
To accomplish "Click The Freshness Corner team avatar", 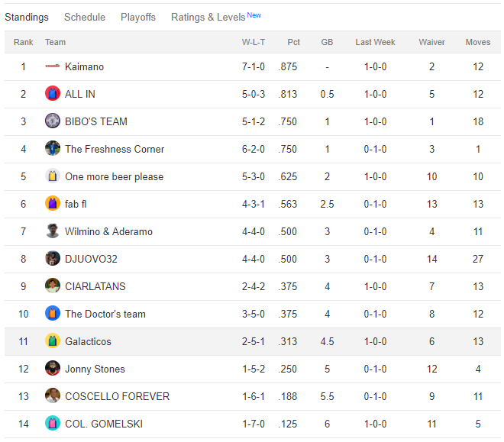I will pyautogui.click(x=52, y=149).
